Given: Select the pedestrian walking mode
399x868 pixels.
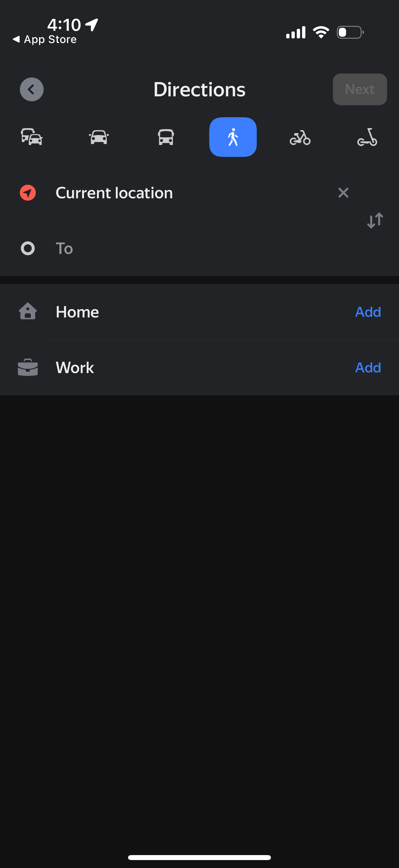Looking at the screenshot, I should tap(233, 137).
